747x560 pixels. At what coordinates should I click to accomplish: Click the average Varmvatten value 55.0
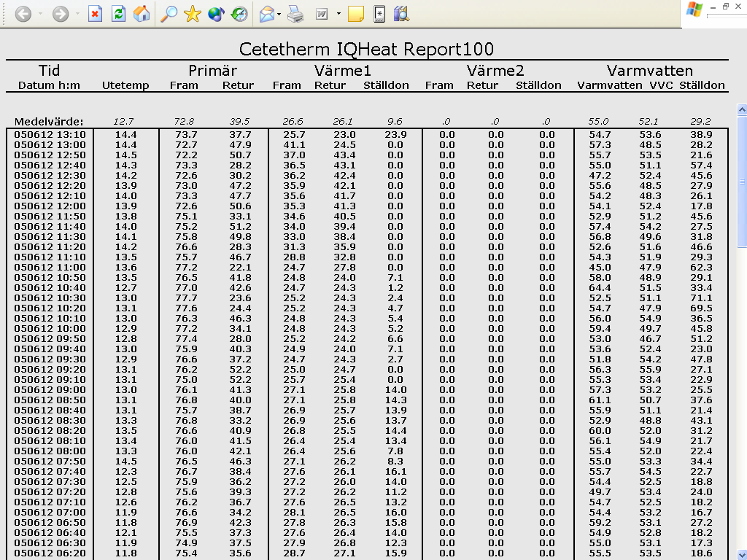click(x=598, y=122)
